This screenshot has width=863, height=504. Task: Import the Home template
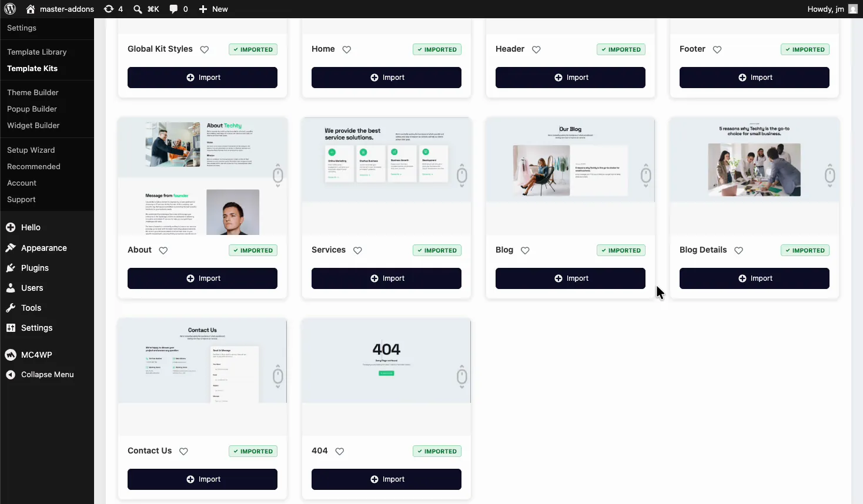click(386, 78)
